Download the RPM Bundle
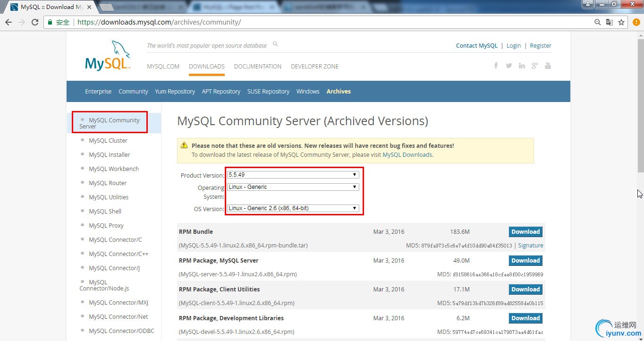 pos(525,232)
